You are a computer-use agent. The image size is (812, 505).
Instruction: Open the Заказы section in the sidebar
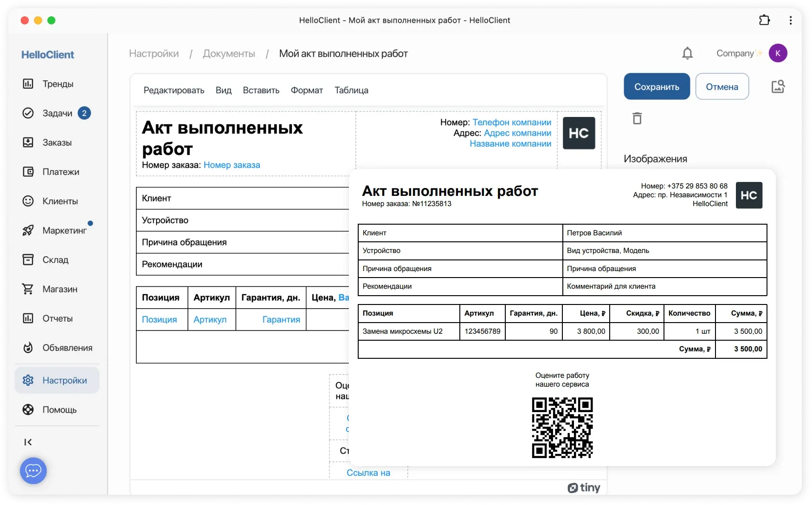57,142
